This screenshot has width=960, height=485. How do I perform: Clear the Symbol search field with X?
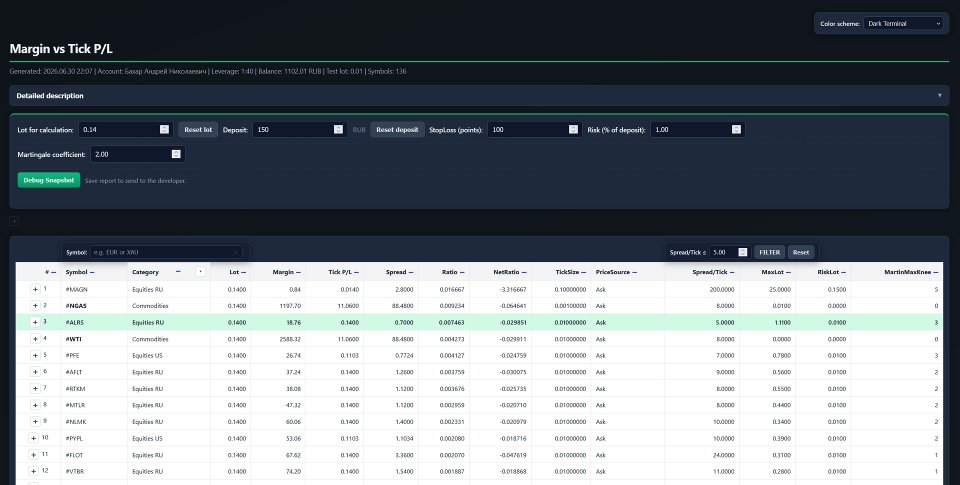tap(236, 252)
